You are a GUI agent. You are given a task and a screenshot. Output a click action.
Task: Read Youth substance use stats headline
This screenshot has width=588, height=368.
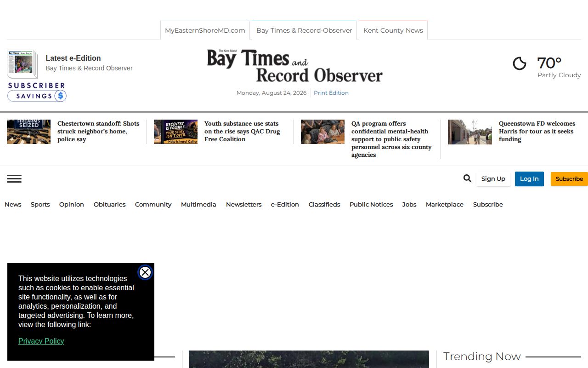click(x=242, y=132)
